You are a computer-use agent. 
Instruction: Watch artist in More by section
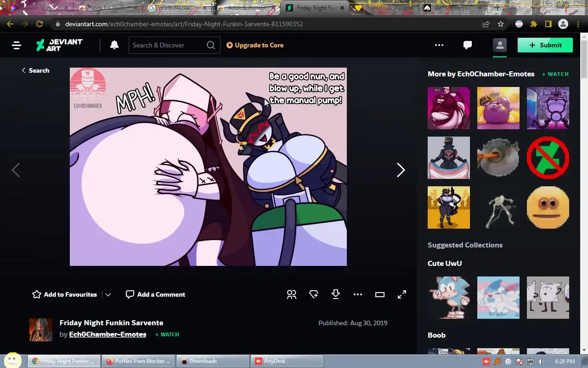pos(555,74)
